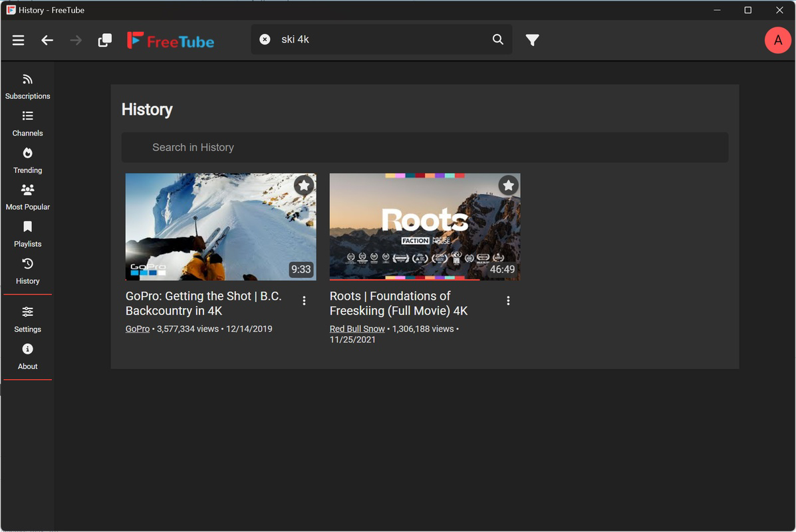
Task: Go forward with the right arrow
Action: pyautogui.click(x=76, y=40)
